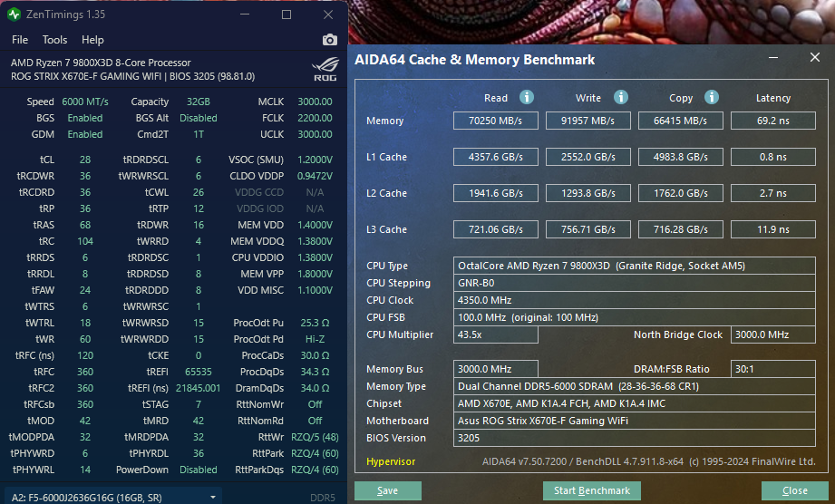Click the CPU Type field OctalCore AMD Ryzen
Viewport: 835px width, 504px height.
click(x=635, y=266)
